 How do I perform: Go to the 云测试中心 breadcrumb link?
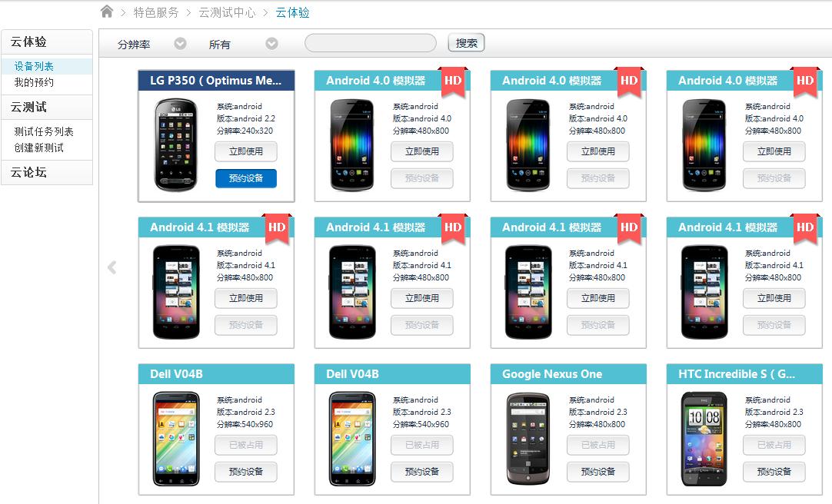227,12
